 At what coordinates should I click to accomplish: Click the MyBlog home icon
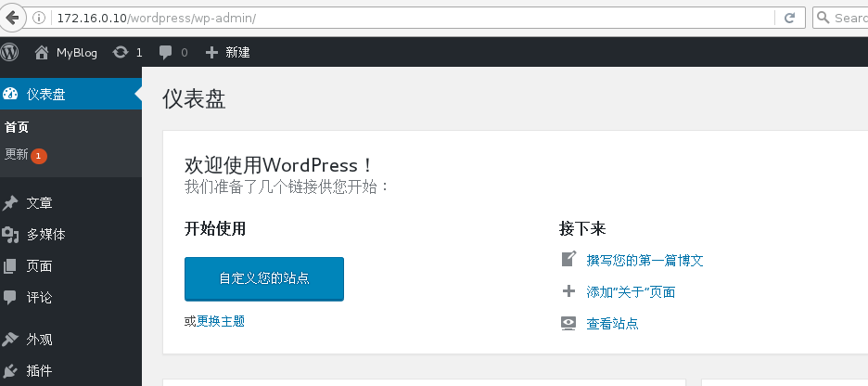click(42, 52)
